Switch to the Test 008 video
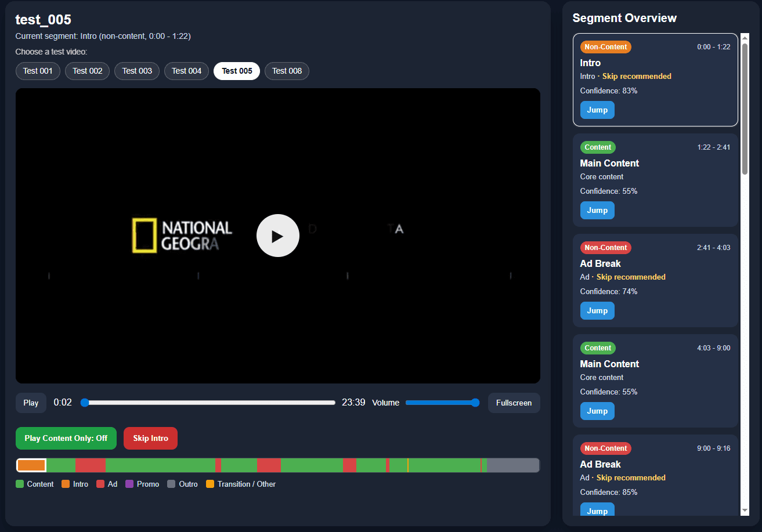The width and height of the screenshot is (762, 532). (287, 71)
